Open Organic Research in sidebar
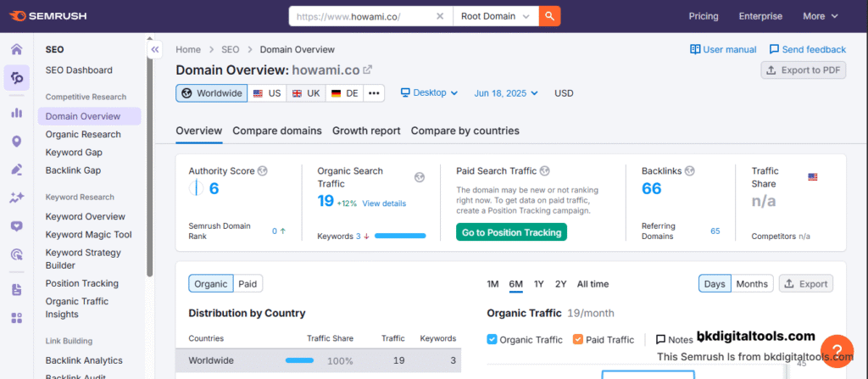868x379 pixels. click(x=83, y=134)
